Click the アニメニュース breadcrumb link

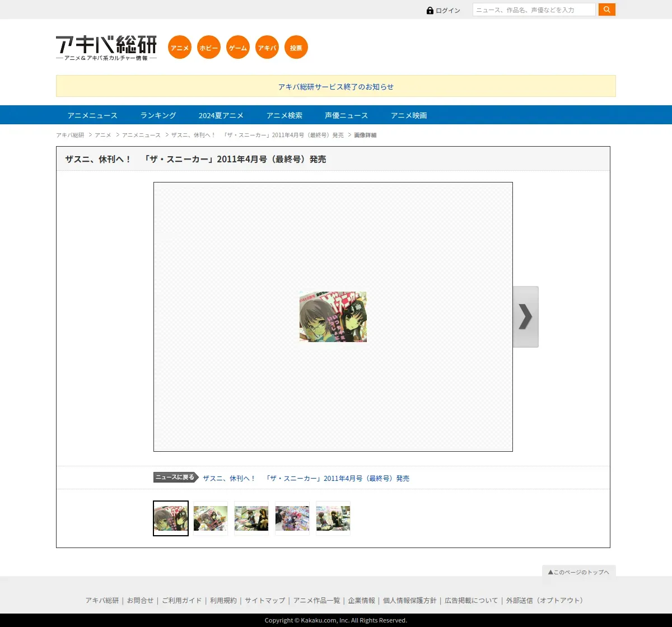[141, 135]
